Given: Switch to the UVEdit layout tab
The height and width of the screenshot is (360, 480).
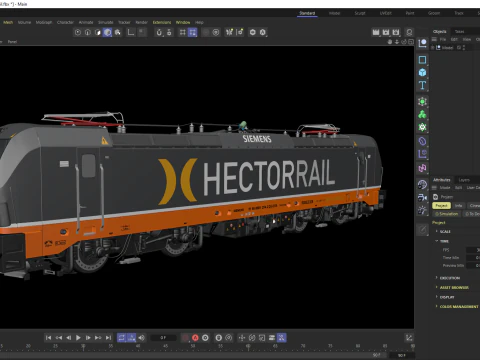Looking at the screenshot, I should [x=386, y=13].
